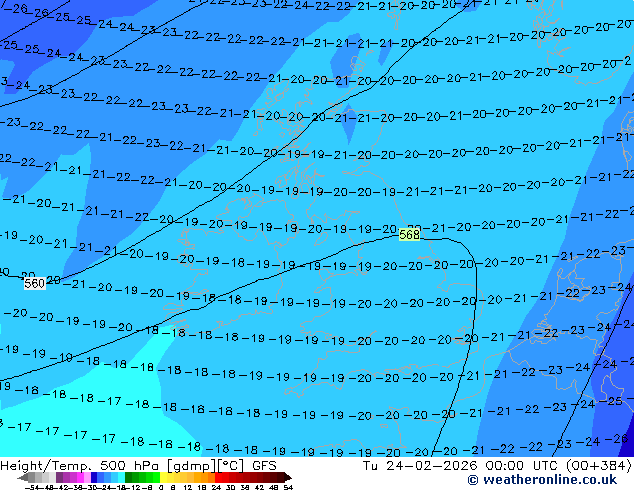The width and height of the screenshot is (634, 490).
Task: Click the (00+384) forecast offset text
Action: [x=598, y=466]
